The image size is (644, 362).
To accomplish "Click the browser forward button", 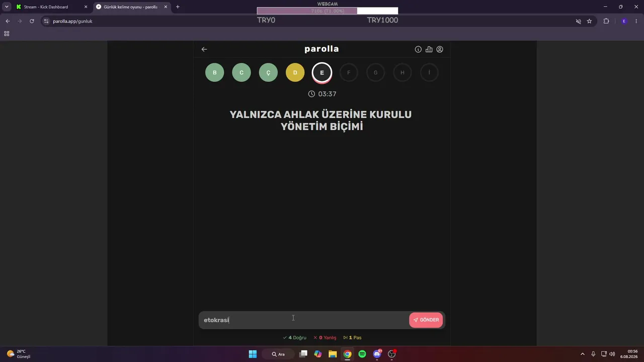I will point(20,21).
